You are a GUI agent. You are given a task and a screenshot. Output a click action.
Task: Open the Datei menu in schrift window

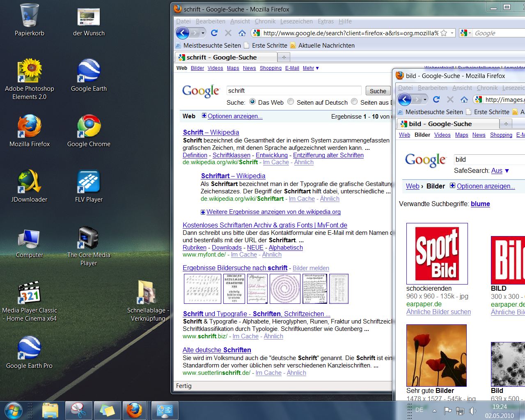183,21
